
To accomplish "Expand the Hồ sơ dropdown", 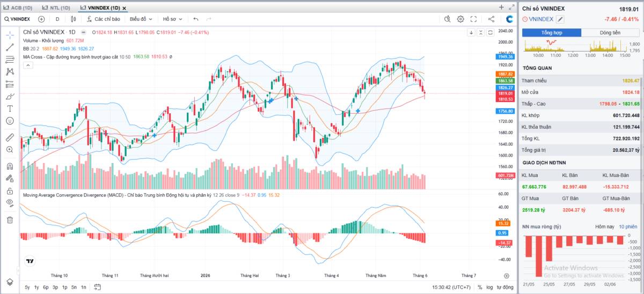I will click(173, 19).
